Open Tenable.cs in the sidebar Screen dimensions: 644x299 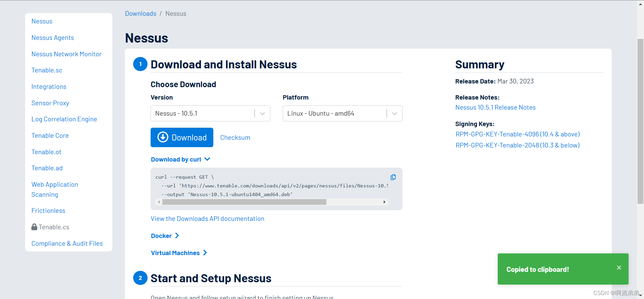click(54, 227)
